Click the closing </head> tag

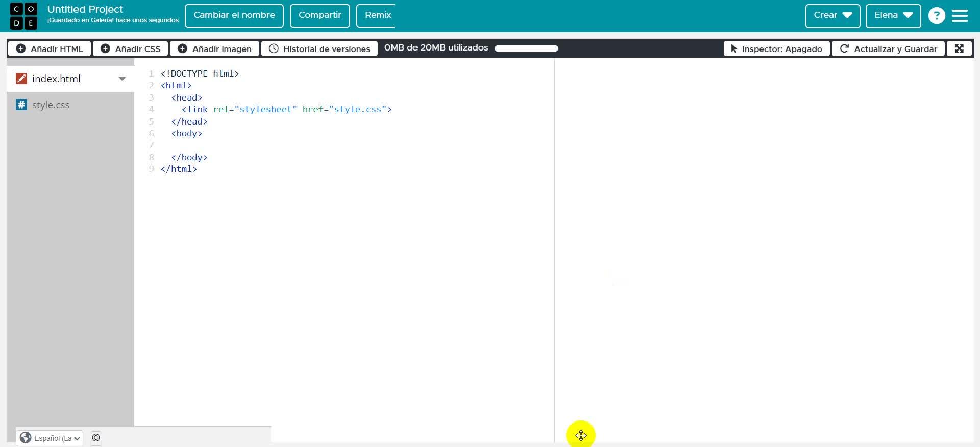[189, 121]
